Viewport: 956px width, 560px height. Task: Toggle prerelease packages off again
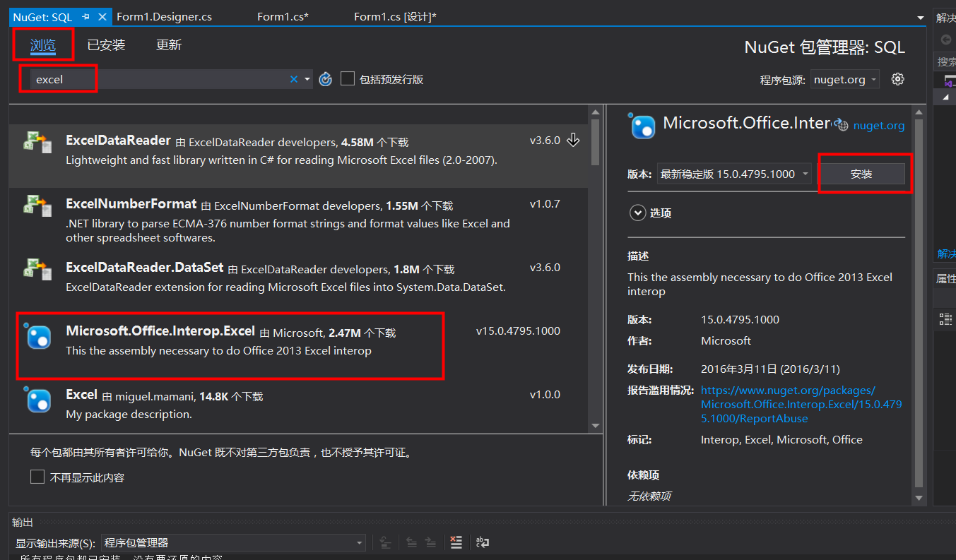coord(347,78)
